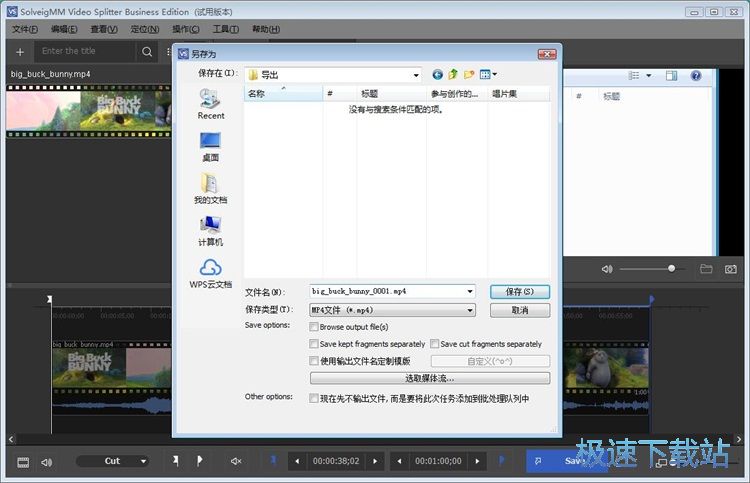Open the Recent places shortcut
750x483 pixels.
coord(210,104)
